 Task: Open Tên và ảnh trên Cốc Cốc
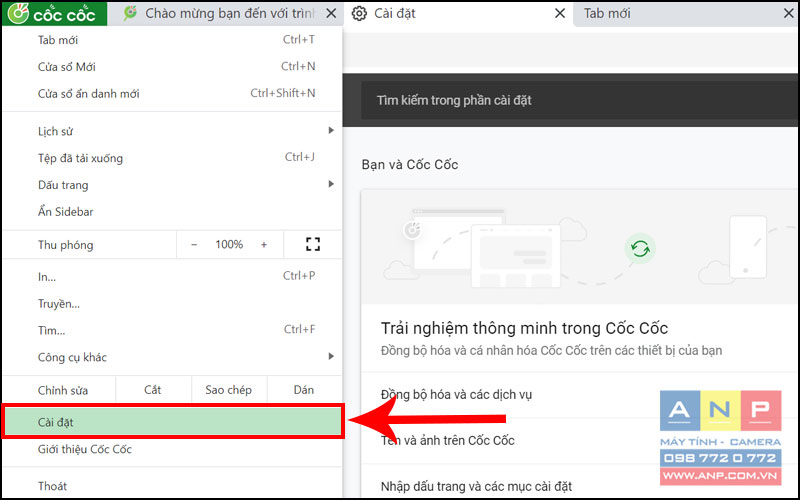(x=580, y=440)
